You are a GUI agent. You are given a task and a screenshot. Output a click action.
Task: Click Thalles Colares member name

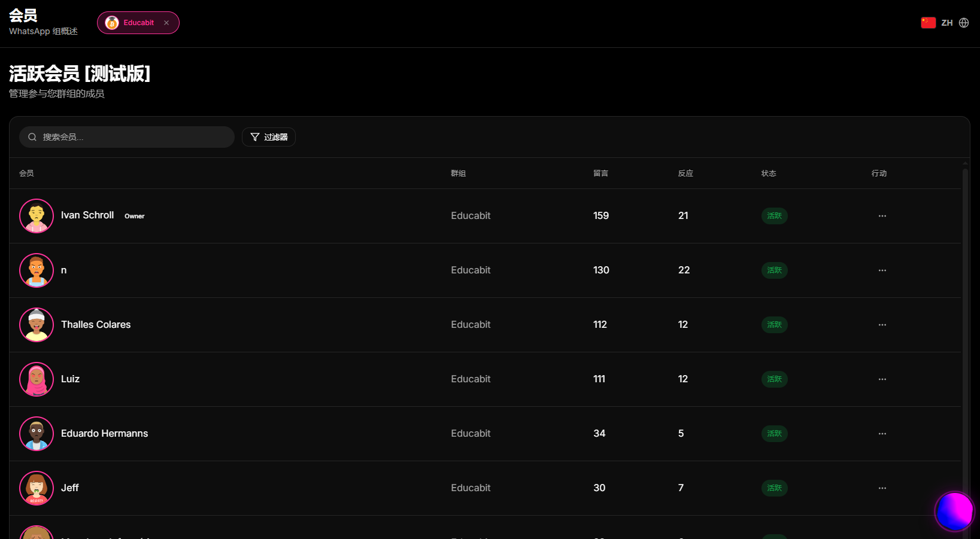tap(96, 325)
